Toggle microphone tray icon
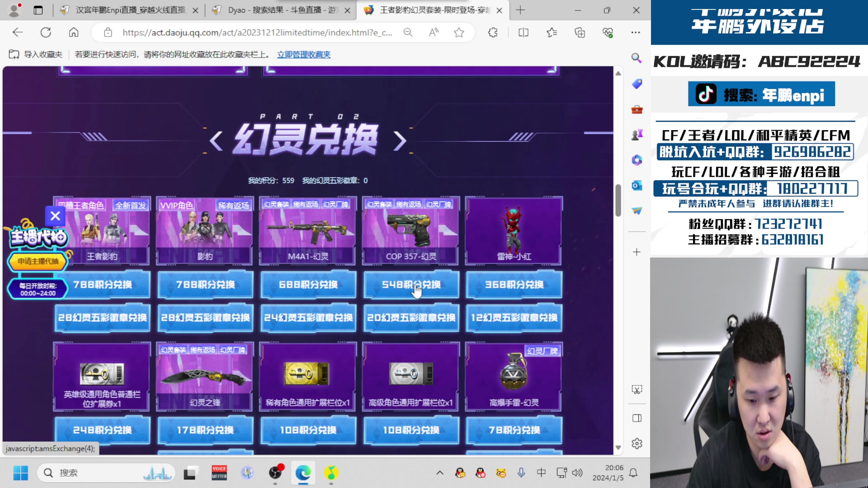 click(x=521, y=473)
